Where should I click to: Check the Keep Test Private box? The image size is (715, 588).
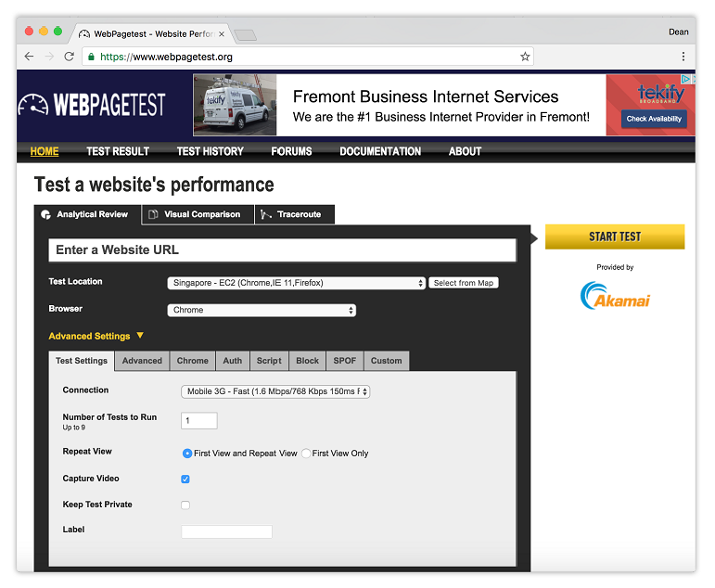pyautogui.click(x=185, y=505)
